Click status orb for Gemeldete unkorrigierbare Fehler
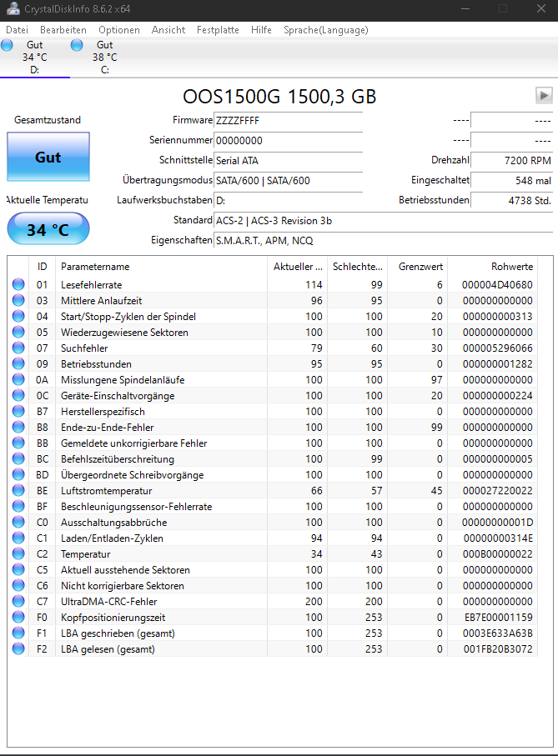558x756 pixels. pyautogui.click(x=18, y=443)
